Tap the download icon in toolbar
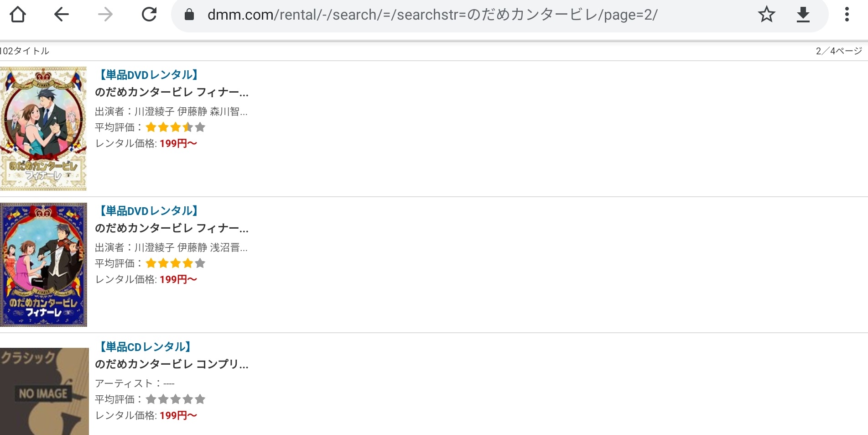Screen dimensions: 868x435 803,15
